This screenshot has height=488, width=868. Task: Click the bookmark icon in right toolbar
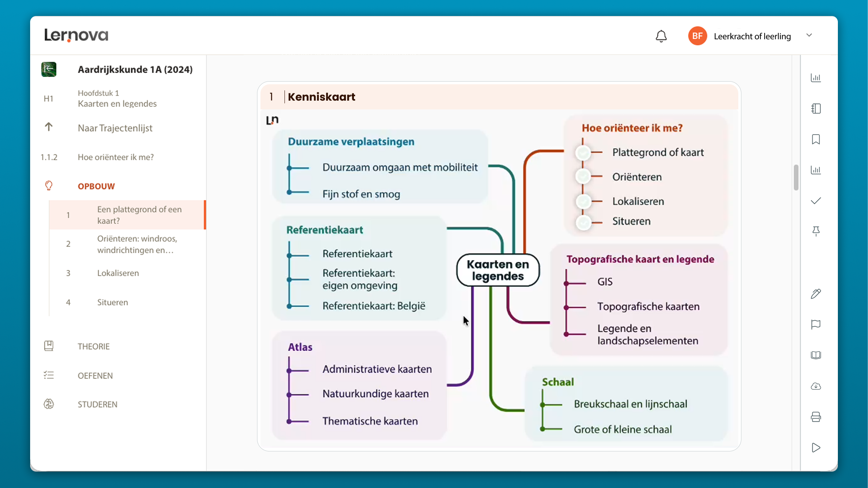point(816,140)
